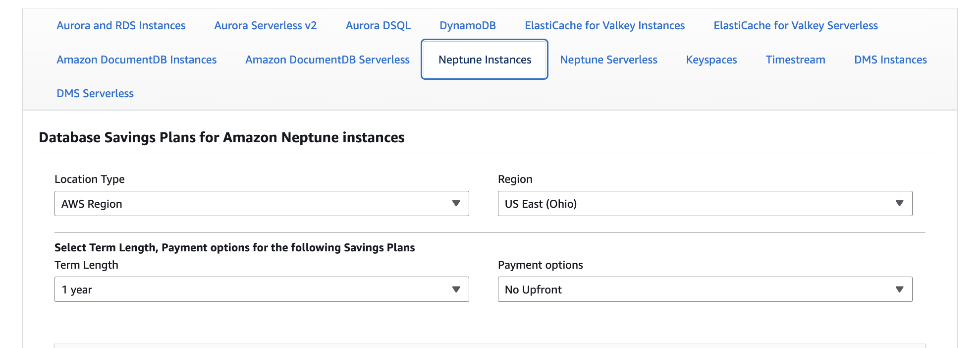The height and width of the screenshot is (348, 980).
Task: Open the Keyspaces tab
Action: coord(711,60)
